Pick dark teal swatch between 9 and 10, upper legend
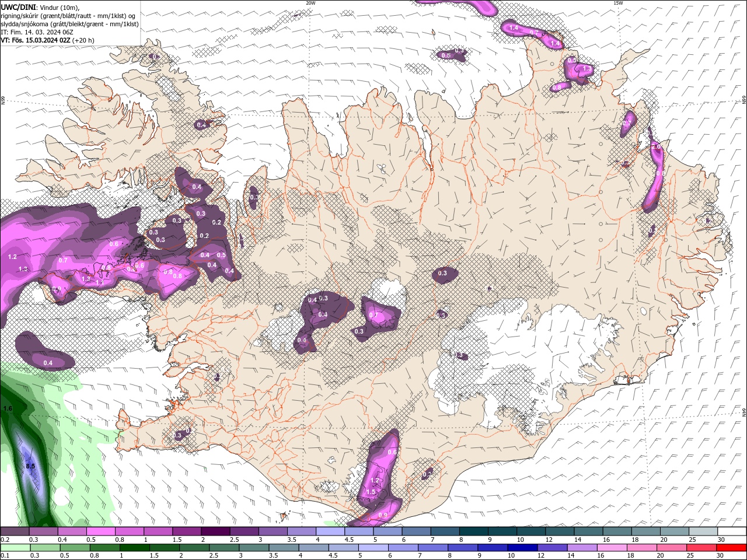The image size is (747, 560). tap(502, 531)
